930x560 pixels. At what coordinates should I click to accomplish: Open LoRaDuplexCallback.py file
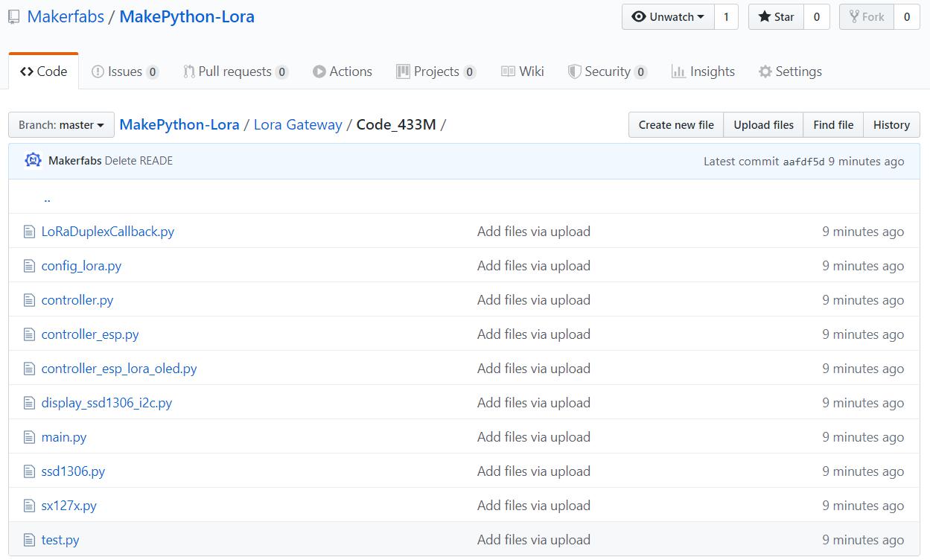pyautogui.click(x=108, y=232)
